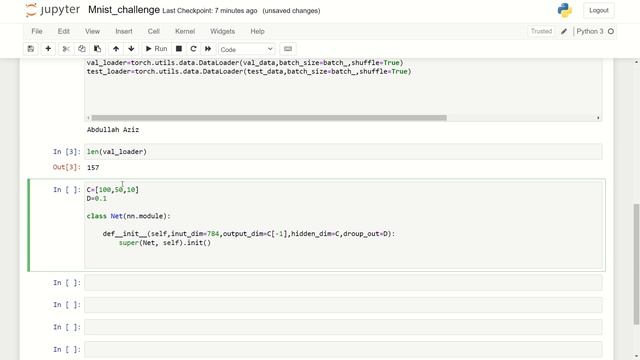This screenshot has width=640, height=360.
Task: Click the super(Net, self).init() line
Action: click(x=165, y=243)
